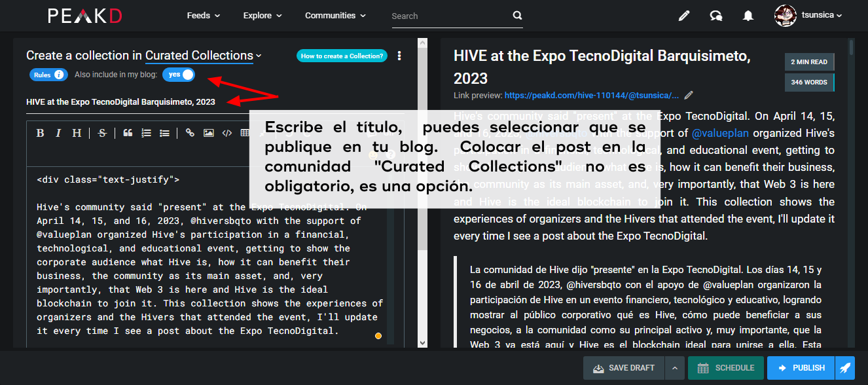868x385 pixels.
Task: Expand the Save Draft options arrow
Action: pos(674,368)
